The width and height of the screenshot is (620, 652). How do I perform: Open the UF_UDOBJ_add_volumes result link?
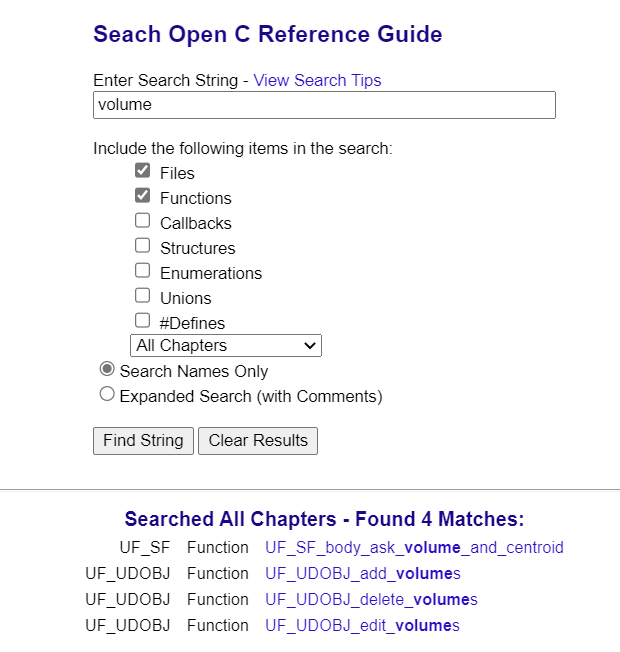pos(363,574)
